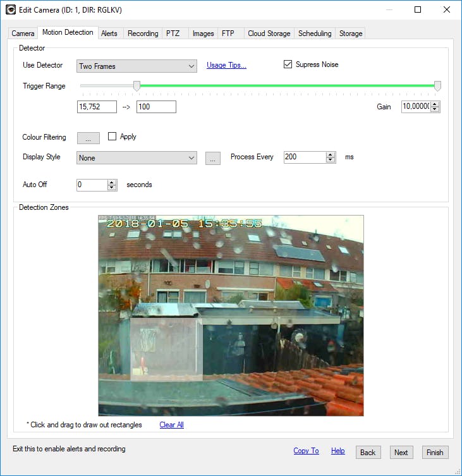Image resolution: width=462 pixels, height=476 pixels.
Task: Click the highlighted detection zone rectangle in preview
Action: (x=166, y=349)
